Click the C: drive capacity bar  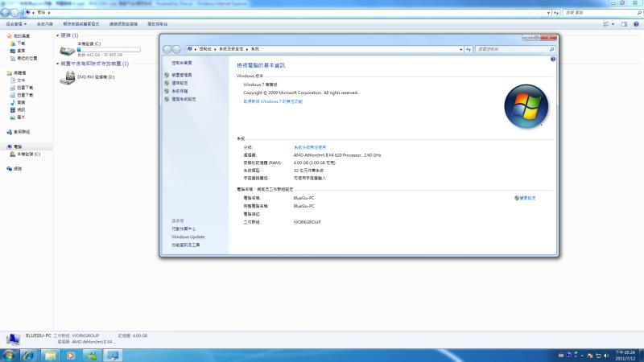109,50
